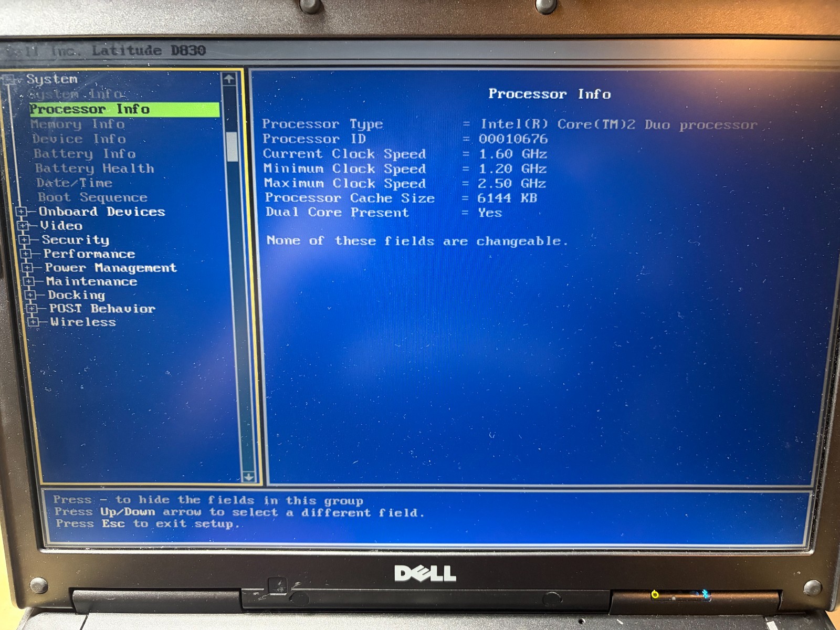
Task: Select the Video label
Action: coord(62,226)
